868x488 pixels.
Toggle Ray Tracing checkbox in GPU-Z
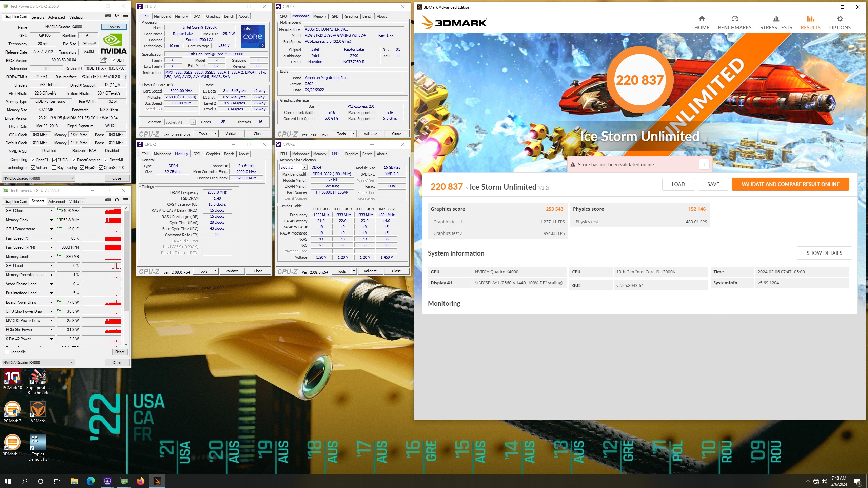(x=54, y=167)
